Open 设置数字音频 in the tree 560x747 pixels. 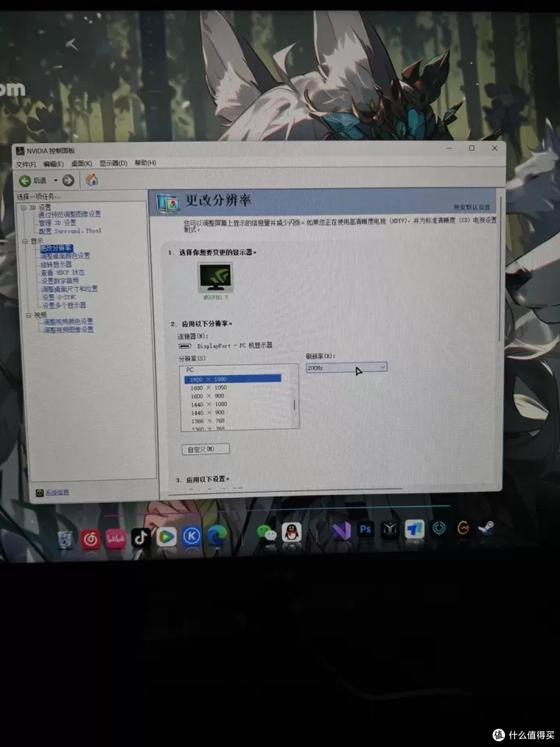click(x=60, y=281)
